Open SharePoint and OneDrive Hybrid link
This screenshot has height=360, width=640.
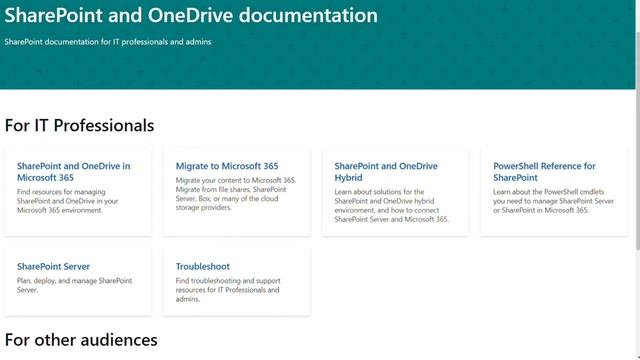click(386, 172)
